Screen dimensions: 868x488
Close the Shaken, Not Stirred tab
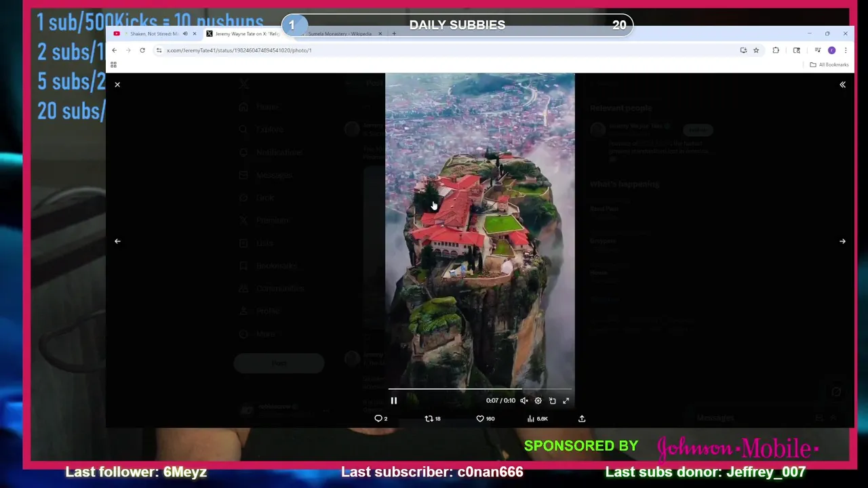(194, 33)
